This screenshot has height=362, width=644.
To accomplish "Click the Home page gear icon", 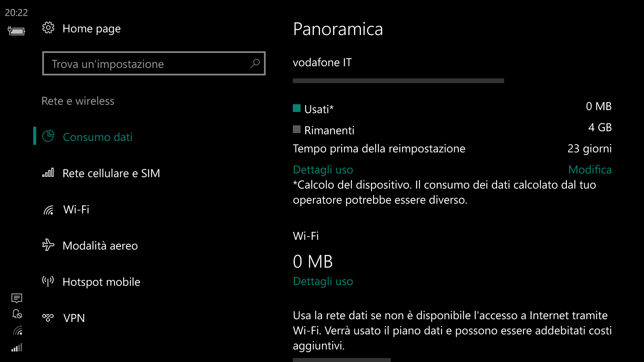I will 48,28.
